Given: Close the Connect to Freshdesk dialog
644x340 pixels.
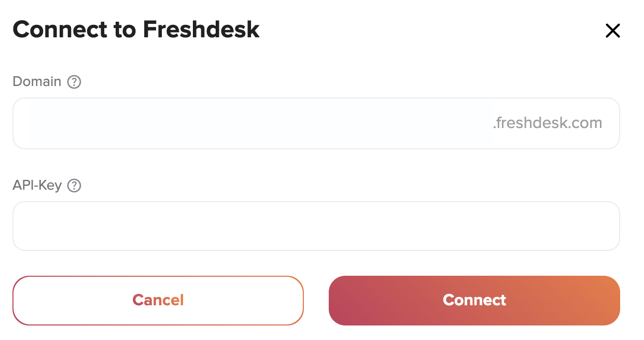Looking at the screenshot, I should 612,31.
